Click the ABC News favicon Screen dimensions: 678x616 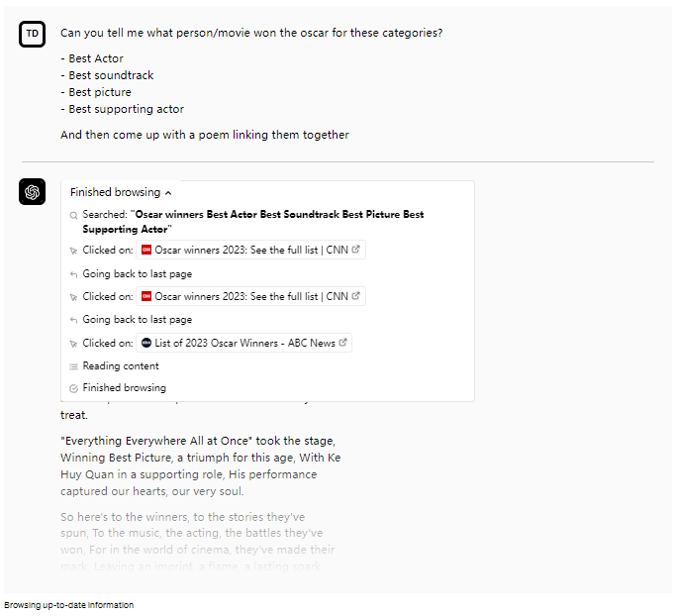click(146, 343)
